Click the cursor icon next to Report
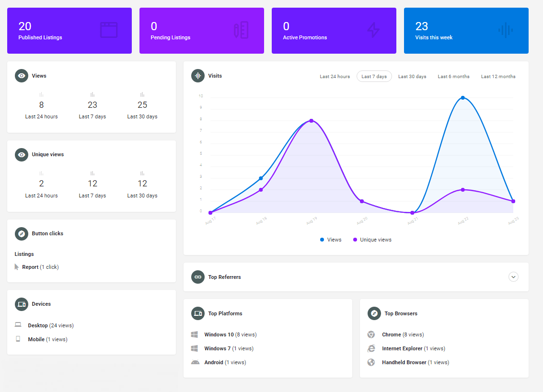This screenshot has height=392, width=543. tap(16, 267)
